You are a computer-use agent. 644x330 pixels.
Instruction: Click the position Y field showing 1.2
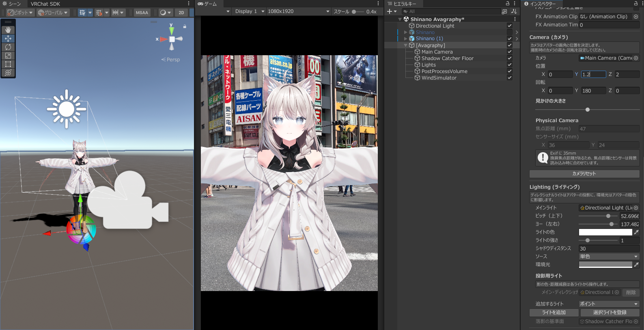coord(593,74)
